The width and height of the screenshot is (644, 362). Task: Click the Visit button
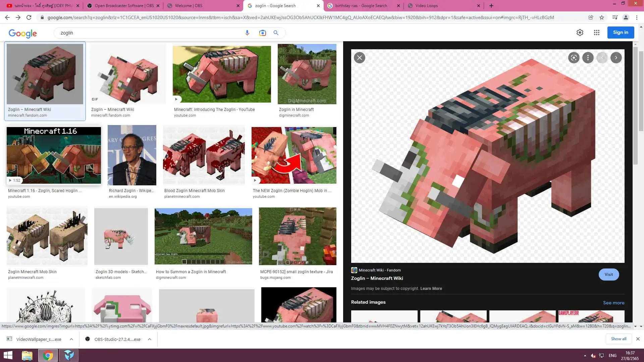click(608, 275)
